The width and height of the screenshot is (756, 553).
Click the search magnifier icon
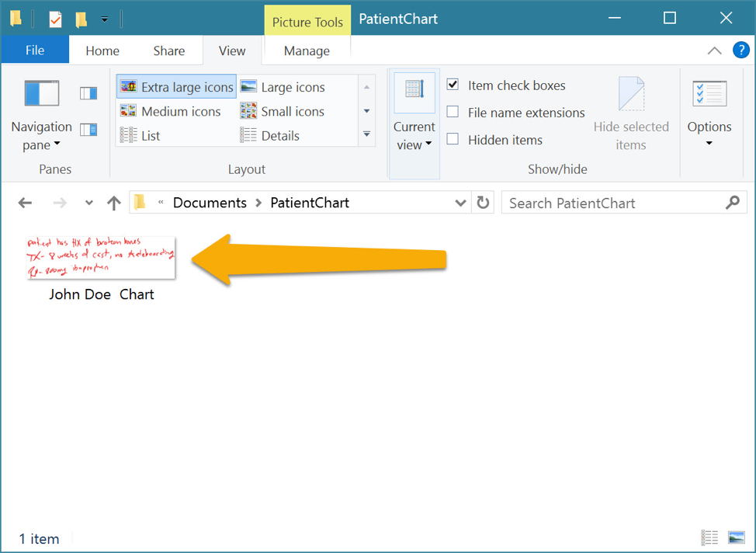click(x=733, y=202)
